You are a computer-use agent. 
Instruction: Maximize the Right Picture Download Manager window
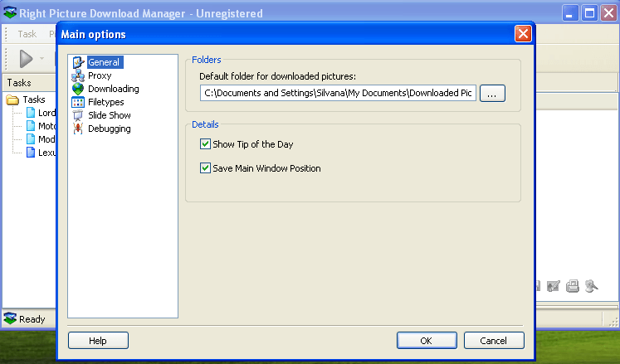[589, 13]
